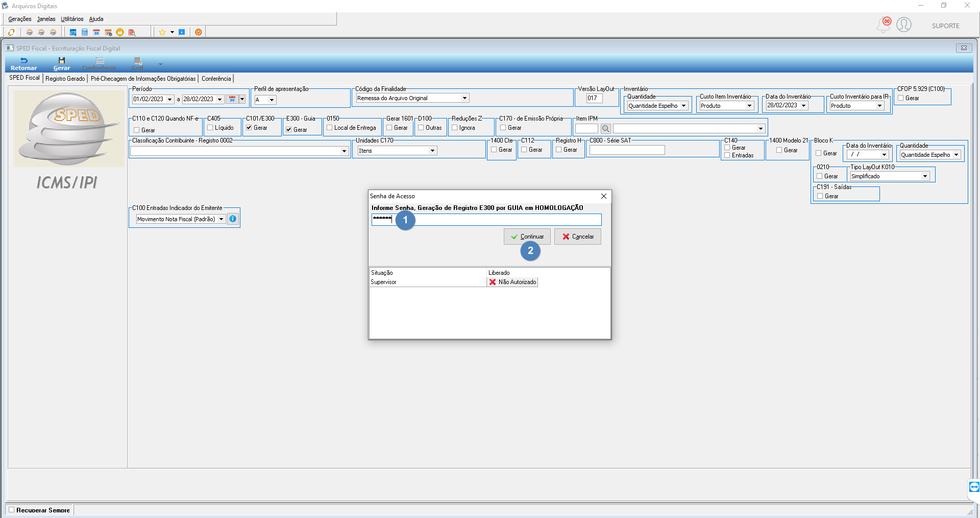Open Custo Inventário para IR dropdown
The width and height of the screenshot is (980, 518).
pos(879,106)
